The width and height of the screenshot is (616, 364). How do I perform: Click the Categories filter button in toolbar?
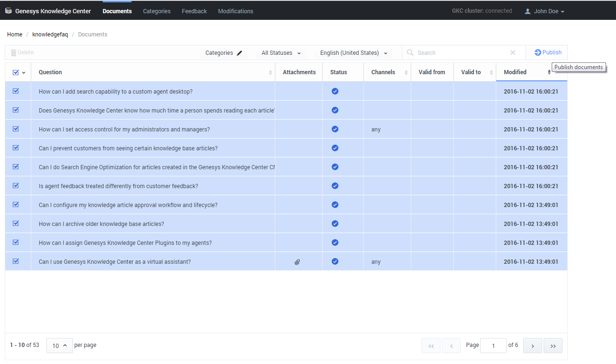pyautogui.click(x=224, y=53)
